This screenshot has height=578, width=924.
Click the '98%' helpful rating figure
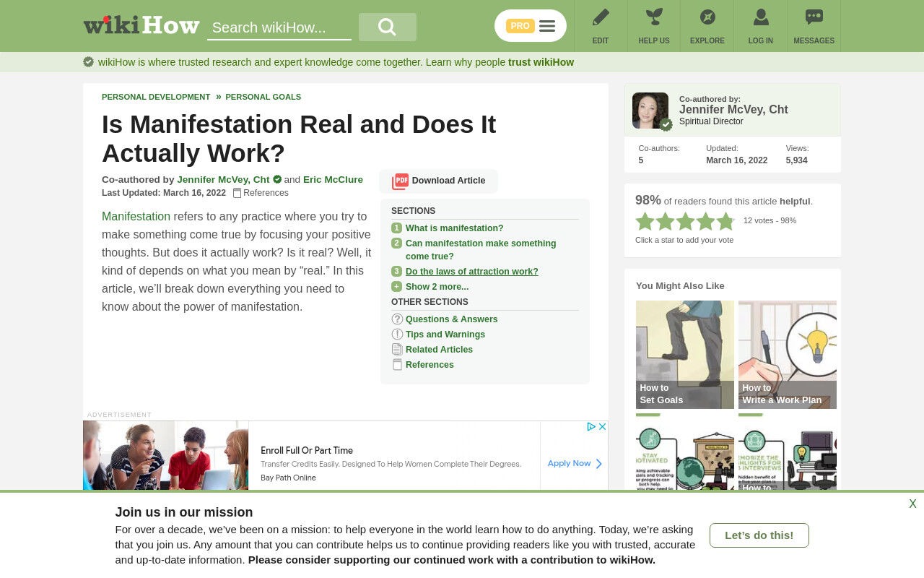click(x=648, y=200)
